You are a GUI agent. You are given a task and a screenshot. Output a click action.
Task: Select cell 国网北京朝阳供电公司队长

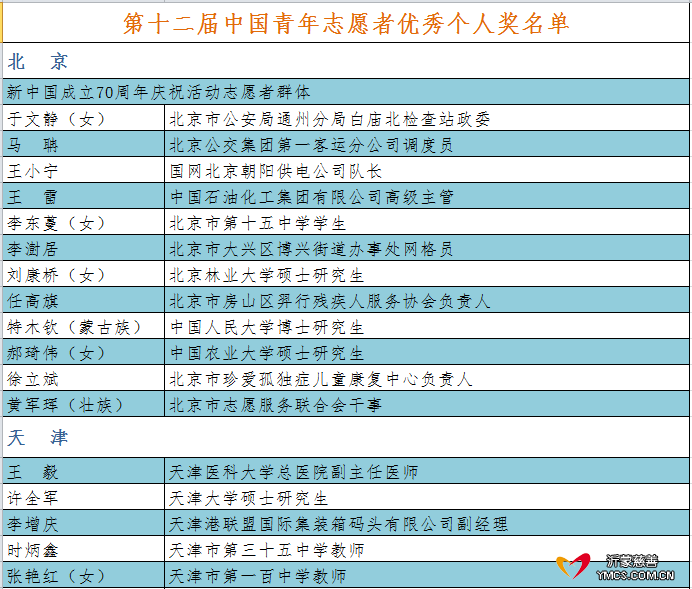pos(427,170)
